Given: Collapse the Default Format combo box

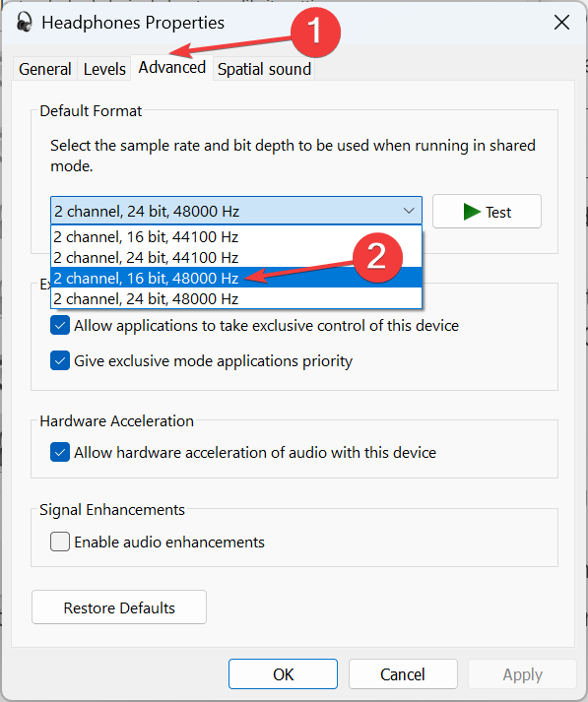Looking at the screenshot, I should click(x=236, y=211).
